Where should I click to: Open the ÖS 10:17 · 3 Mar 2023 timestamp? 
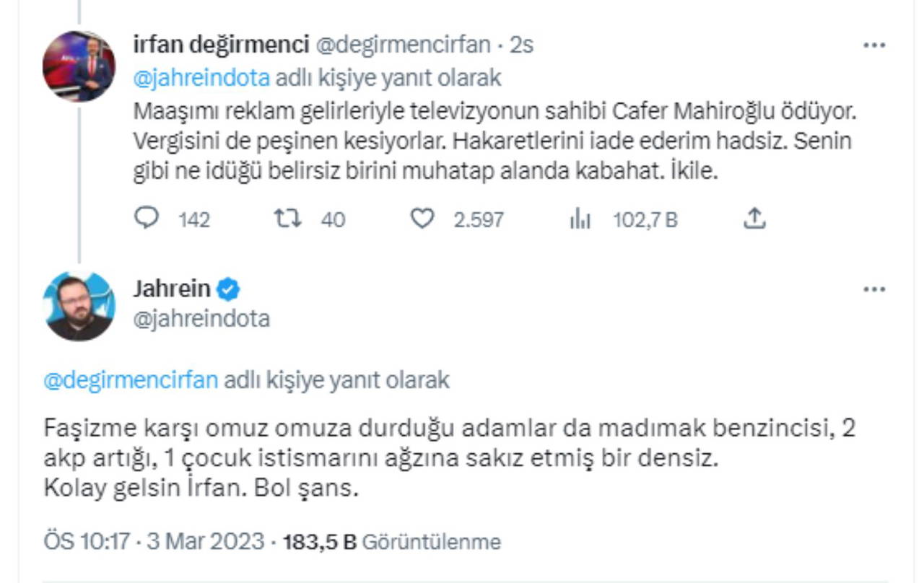pyautogui.click(x=154, y=541)
